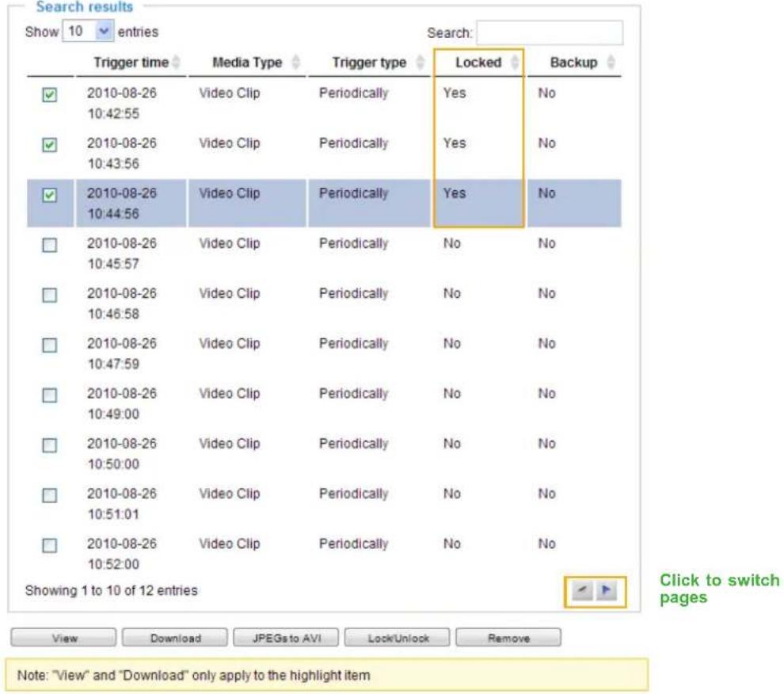Click Video Clip in the 10:52:00 row
784x694 pixels.
click(x=230, y=543)
